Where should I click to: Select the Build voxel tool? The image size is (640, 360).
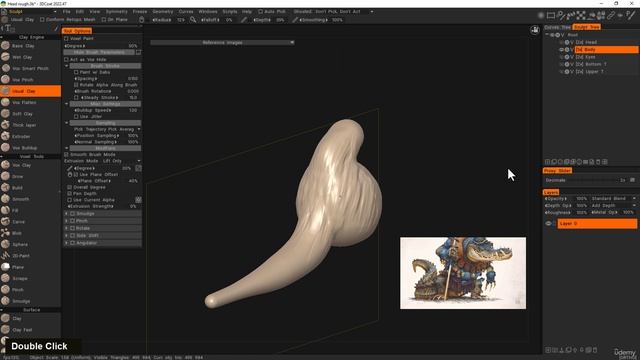[30, 188]
